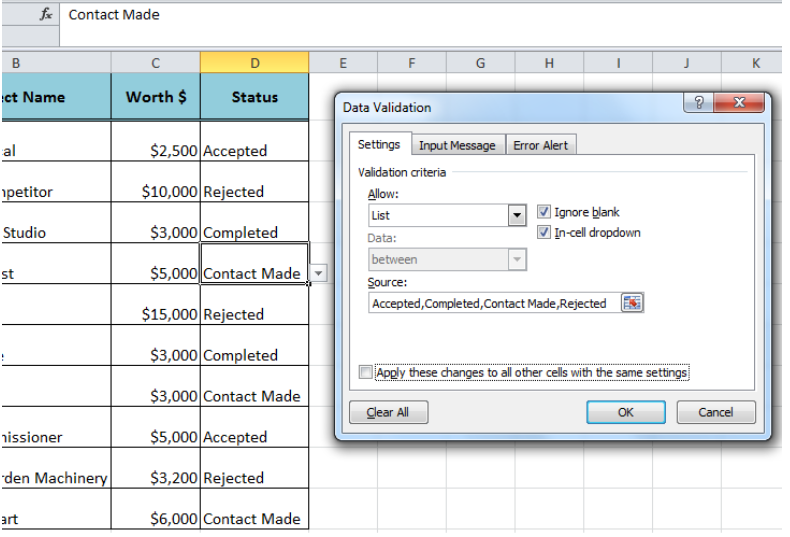Toggle the Ignore blank checkbox
Viewport: 790px width, 537px height.
544,212
